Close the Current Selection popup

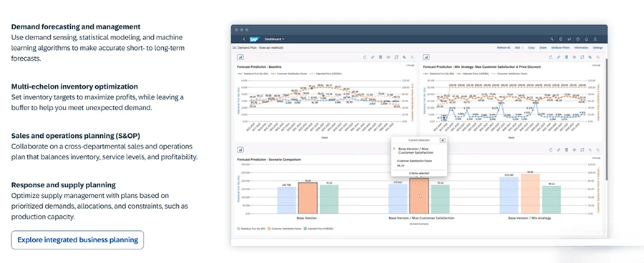tap(442, 140)
